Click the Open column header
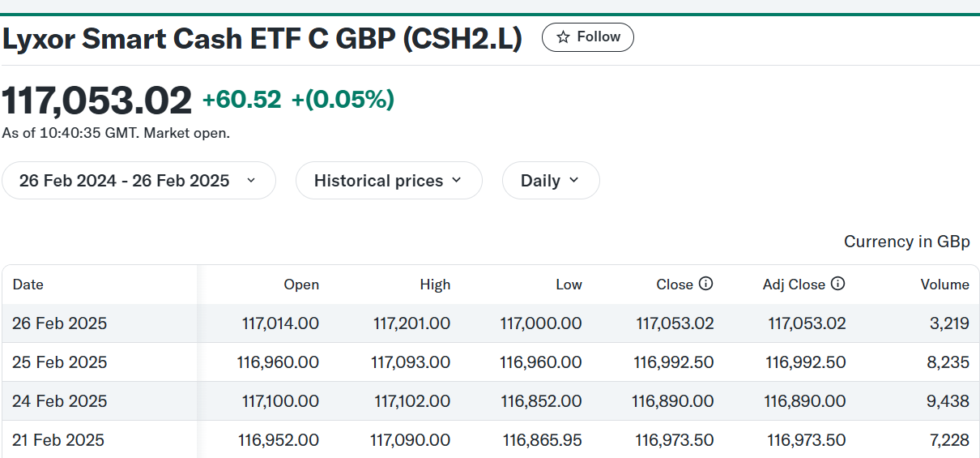Image resolution: width=980 pixels, height=458 pixels. click(301, 285)
